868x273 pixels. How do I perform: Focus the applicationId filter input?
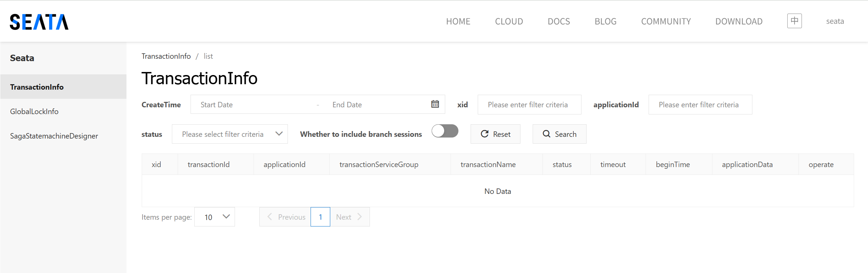coord(700,105)
